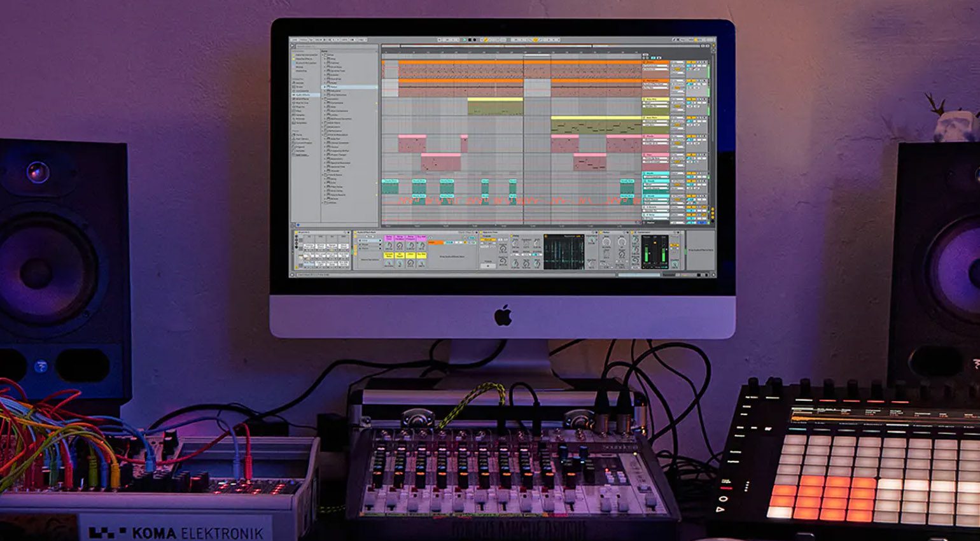Viewport: 980px width, 541px height.
Task: Expand the highlighted folder in browser list
Action: pyautogui.click(x=325, y=87)
